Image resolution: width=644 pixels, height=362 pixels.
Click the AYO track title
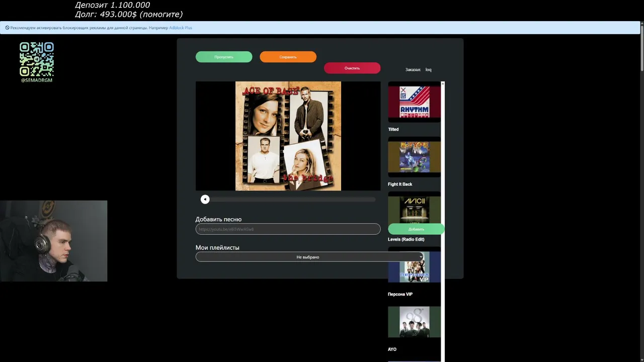click(392, 349)
